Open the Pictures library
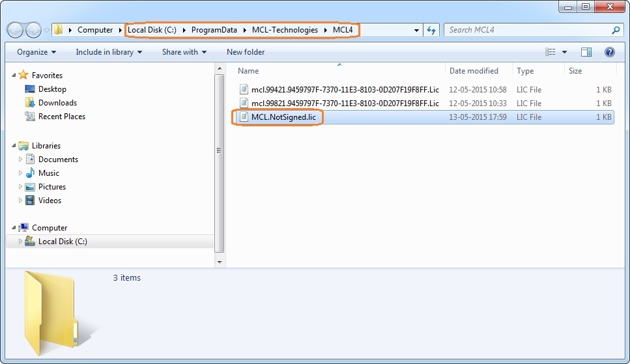 [x=52, y=186]
